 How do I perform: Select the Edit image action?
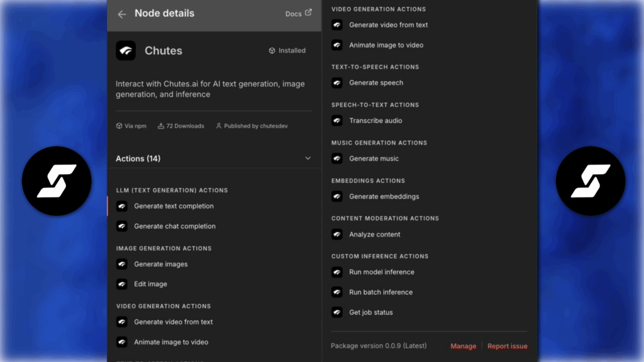click(150, 284)
